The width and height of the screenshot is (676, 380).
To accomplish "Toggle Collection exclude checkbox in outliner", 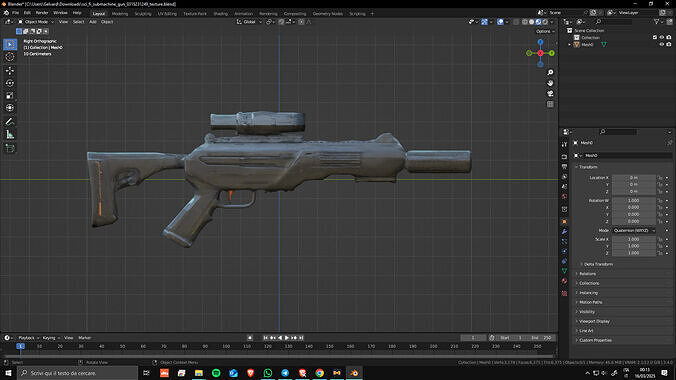I will pos(655,38).
